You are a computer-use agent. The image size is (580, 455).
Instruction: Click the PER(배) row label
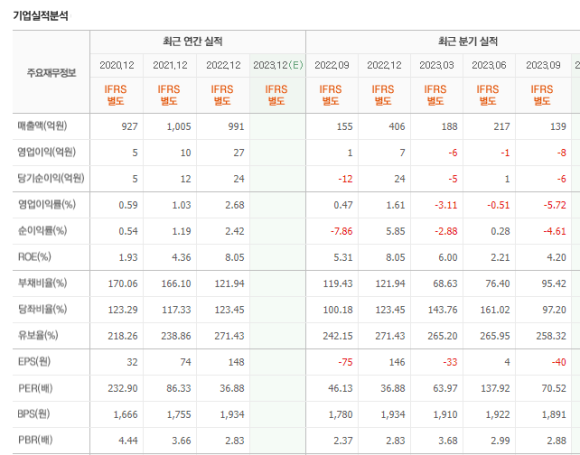coord(35,388)
